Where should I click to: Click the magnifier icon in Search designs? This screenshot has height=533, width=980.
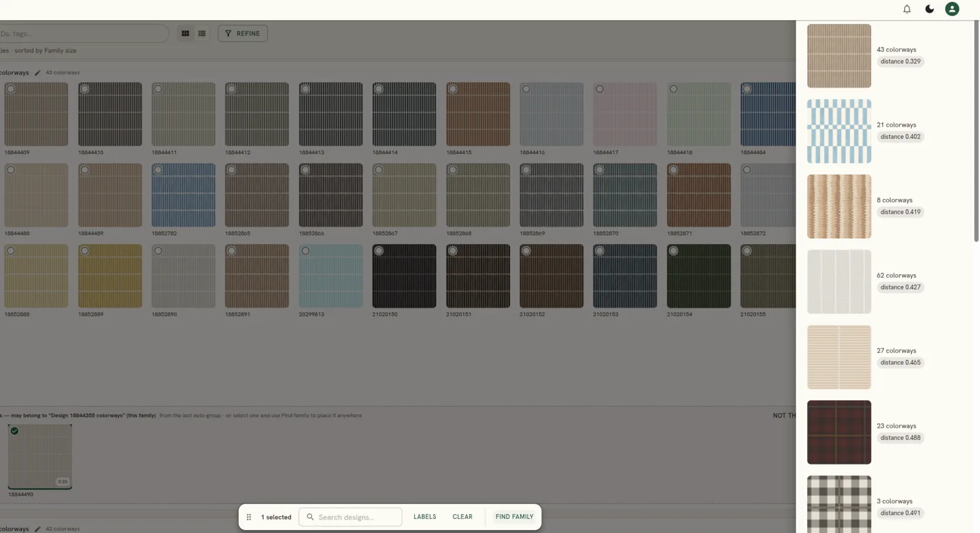310,517
